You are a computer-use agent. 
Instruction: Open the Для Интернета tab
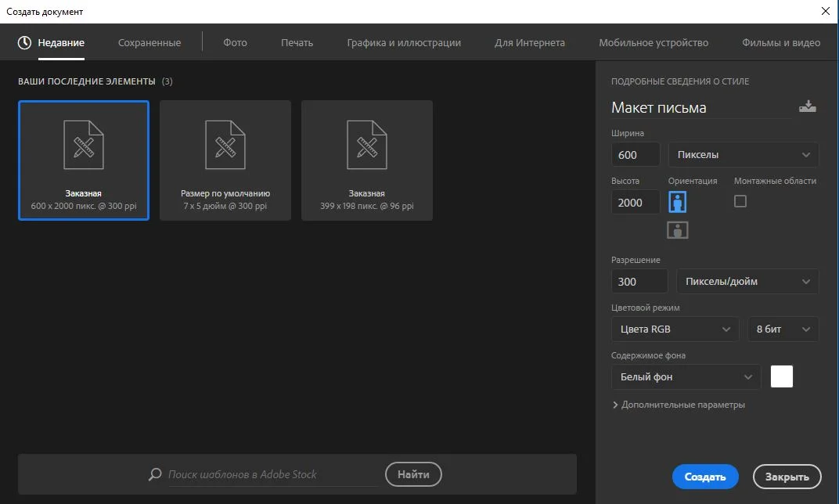pyautogui.click(x=529, y=43)
